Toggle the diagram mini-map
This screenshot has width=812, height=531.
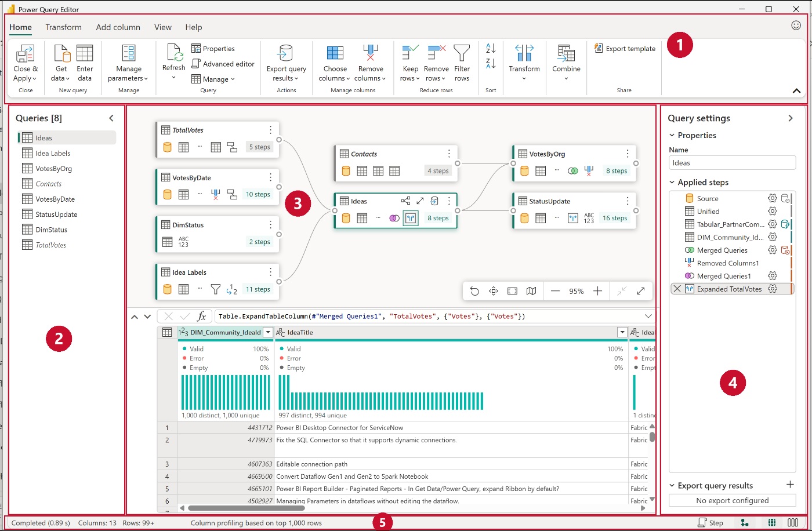[531, 291]
